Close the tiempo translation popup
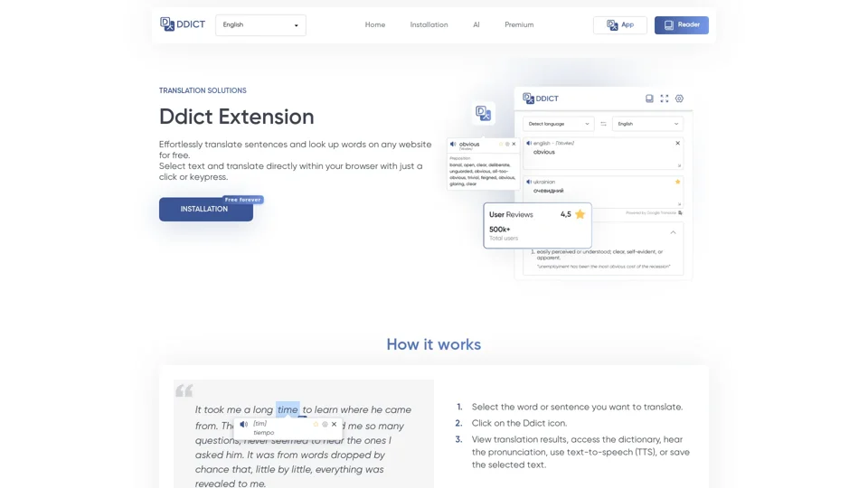 pos(334,425)
